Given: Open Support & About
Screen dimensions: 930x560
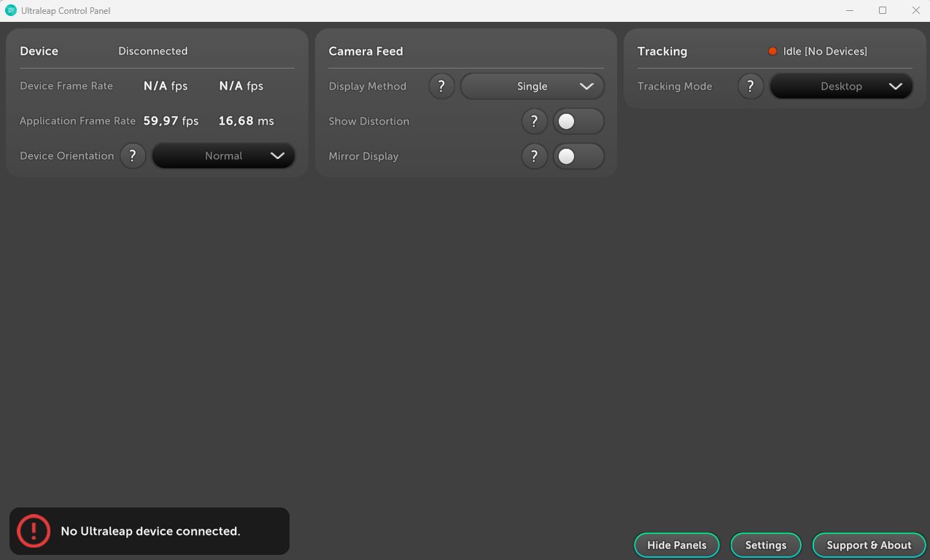Looking at the screenshot, I should click(869, 545).
